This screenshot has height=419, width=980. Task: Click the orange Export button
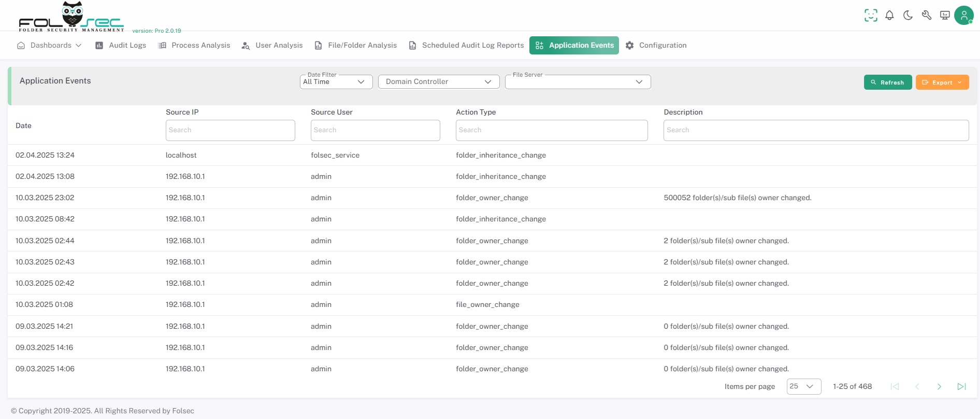pyautogui.click(x=942, y=82)
